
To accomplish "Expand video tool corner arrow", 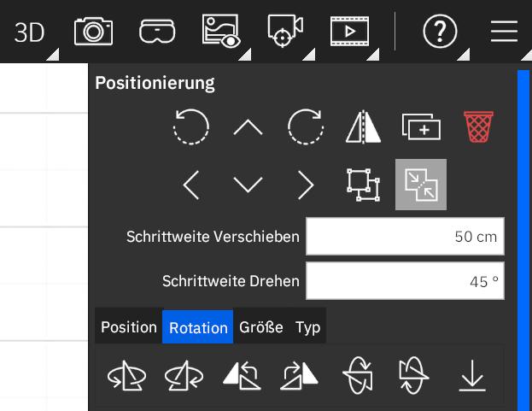I will point(373,55).
